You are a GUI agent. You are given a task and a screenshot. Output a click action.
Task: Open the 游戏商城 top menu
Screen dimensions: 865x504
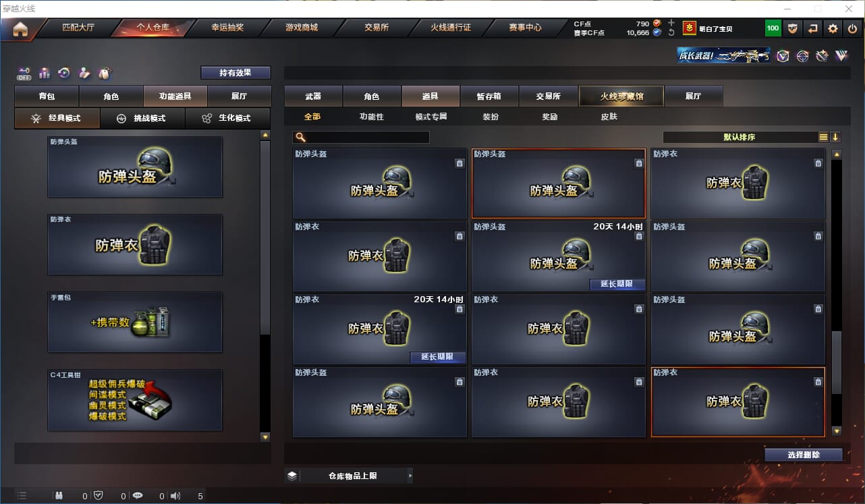(302, 28)
